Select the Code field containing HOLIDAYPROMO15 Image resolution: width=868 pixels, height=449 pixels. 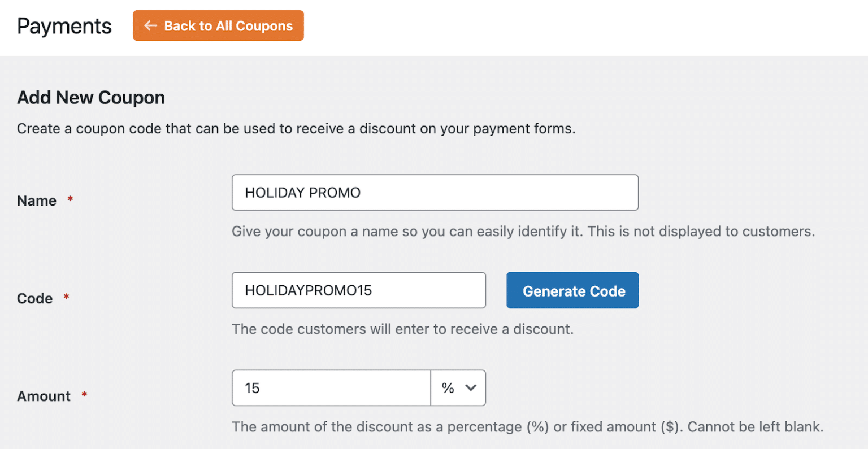tap(359, 290)
